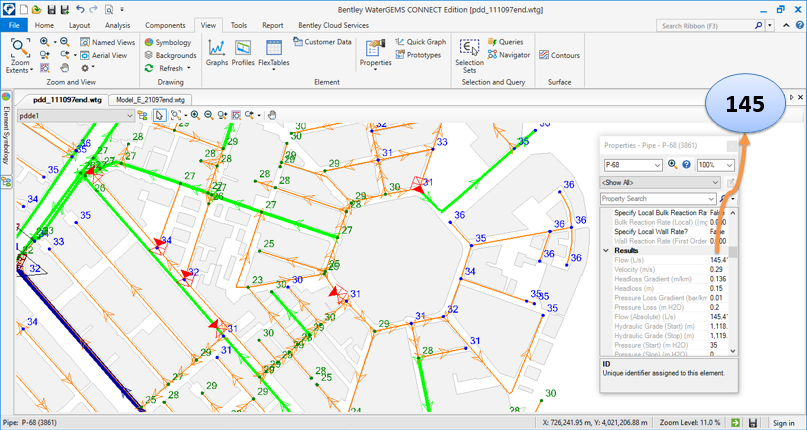
Task: Open the view settings gear dropdown
Action: pyautogui.click(x=93, y=67)
